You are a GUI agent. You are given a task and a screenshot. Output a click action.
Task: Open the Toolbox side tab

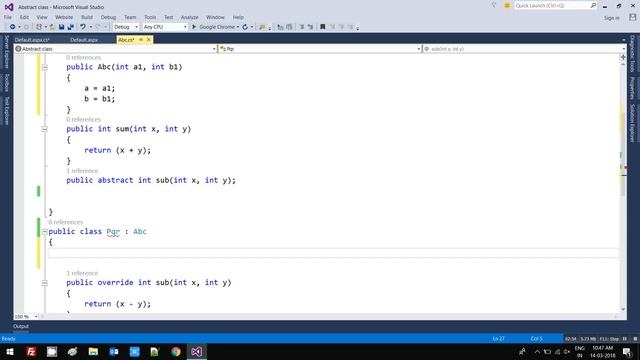coord(6,83)
